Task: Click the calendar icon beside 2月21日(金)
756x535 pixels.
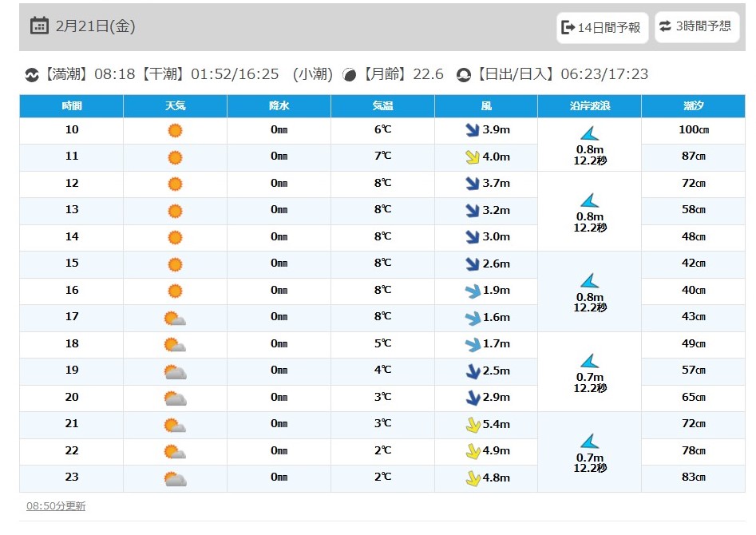Action: click(39, 26)
